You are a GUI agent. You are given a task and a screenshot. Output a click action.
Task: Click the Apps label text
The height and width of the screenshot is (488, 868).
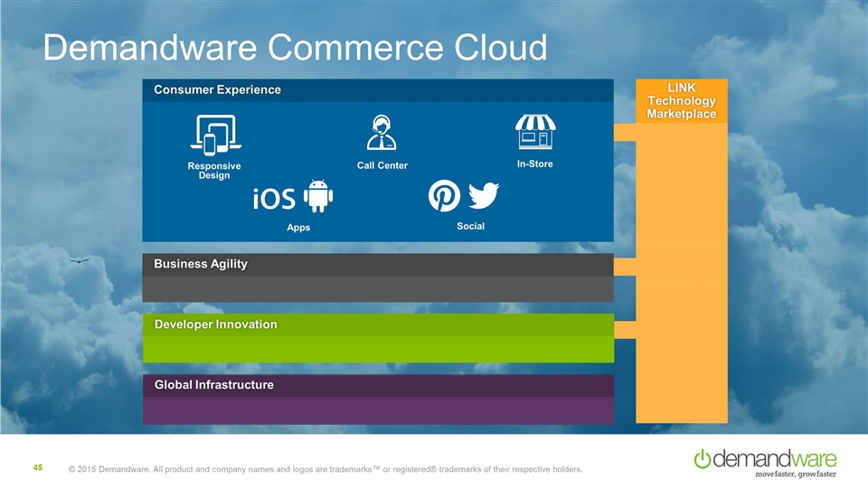point(298,228)
